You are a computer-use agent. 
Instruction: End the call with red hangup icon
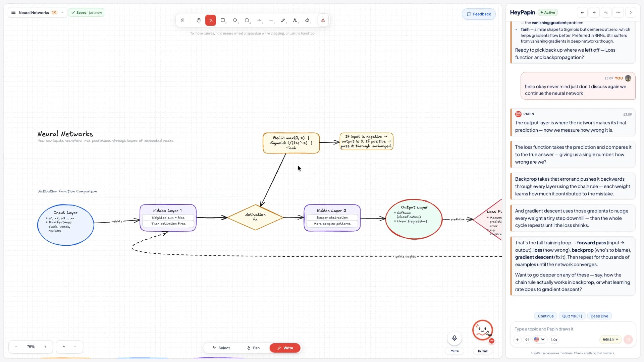492,341
